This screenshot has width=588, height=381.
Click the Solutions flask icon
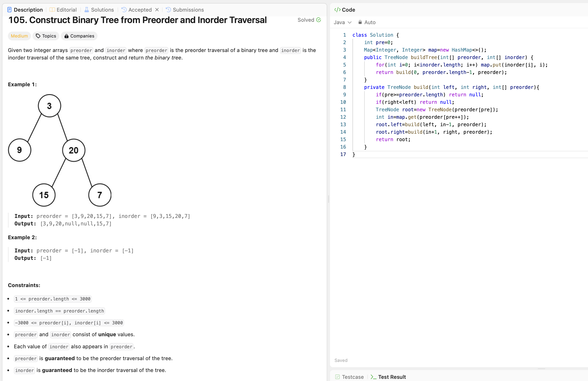click(87, 10)
